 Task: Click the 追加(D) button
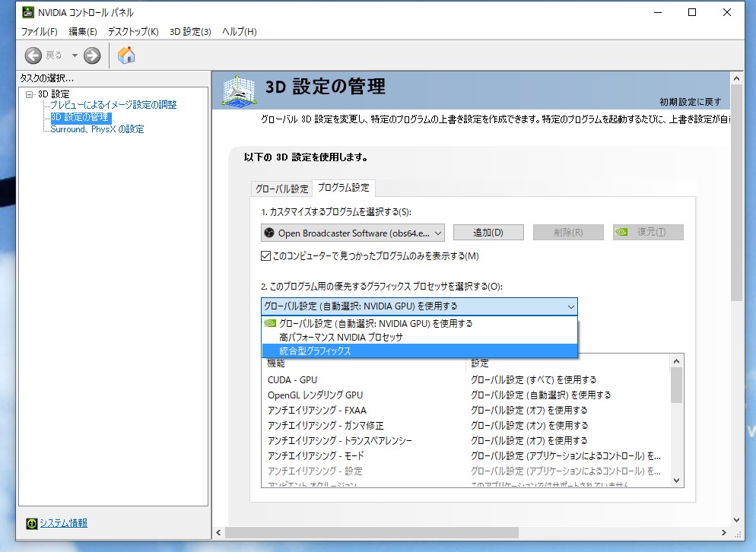488,233
